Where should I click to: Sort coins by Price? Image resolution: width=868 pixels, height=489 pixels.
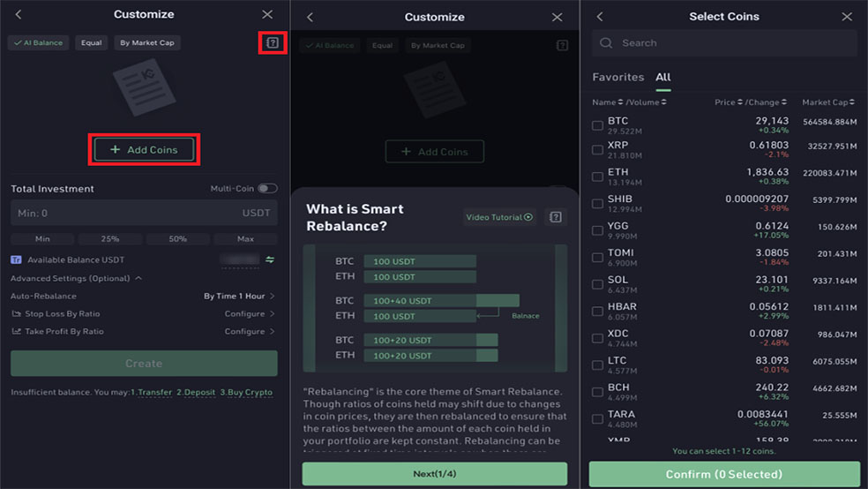(x=728, y=102)
